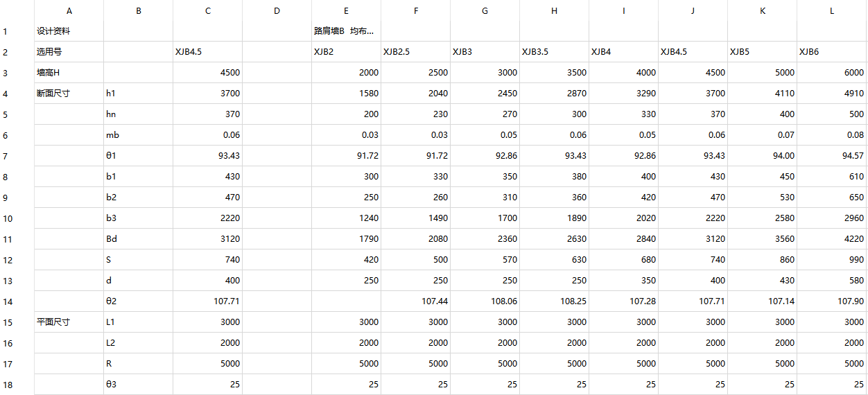Select the XJB3 header cell

tap(485, 52)
